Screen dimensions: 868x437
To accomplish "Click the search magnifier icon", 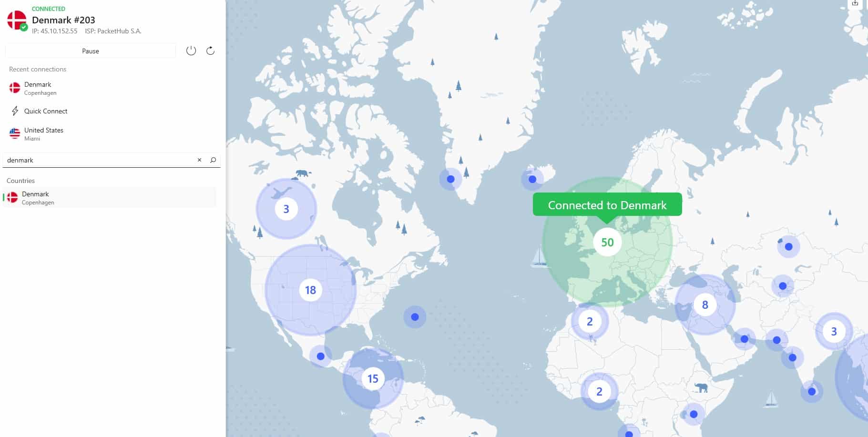I will pyautogui.click(x=213, y=160).
